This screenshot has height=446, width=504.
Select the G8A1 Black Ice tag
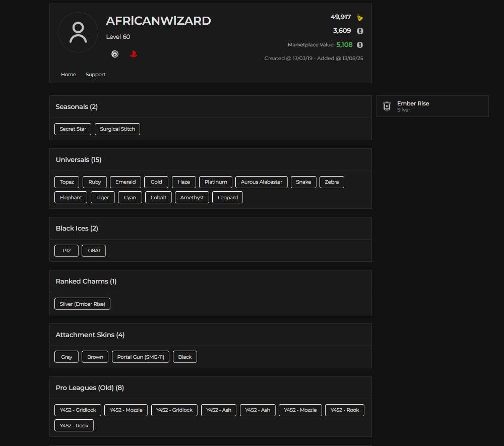(x=94, y=251)
